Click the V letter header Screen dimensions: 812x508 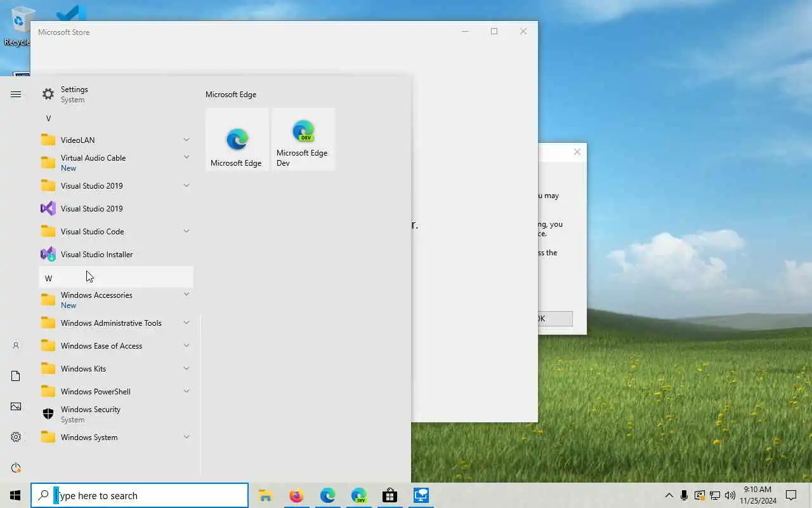click(116, 118)
